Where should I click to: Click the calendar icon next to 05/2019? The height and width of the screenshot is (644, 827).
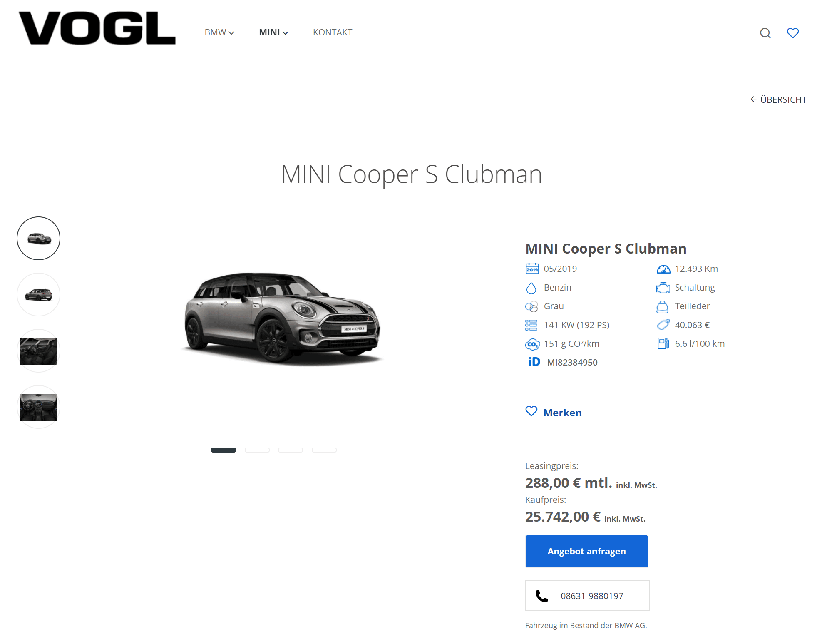click(532, 269)
